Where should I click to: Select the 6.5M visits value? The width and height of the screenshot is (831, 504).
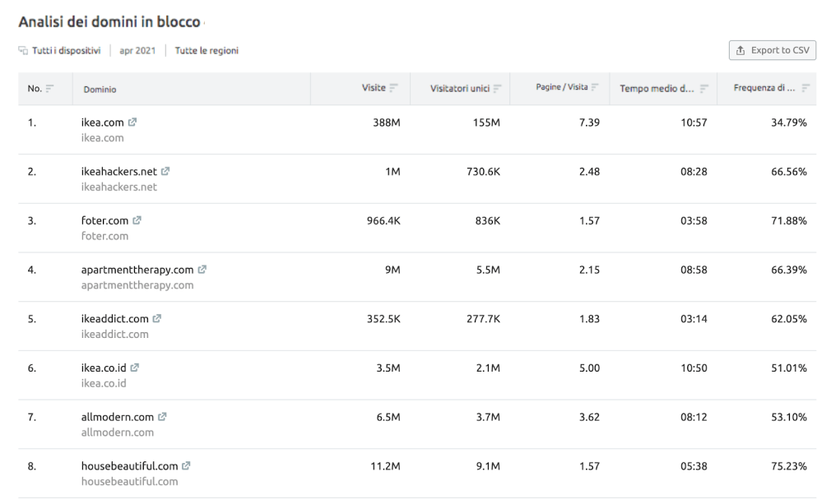[388, 417]
